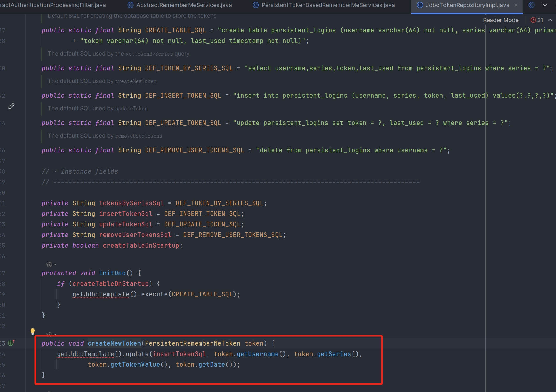
Task: Click class icon on AbstractRememberMeServices.java tab
Action: click(x=130, y=5)
